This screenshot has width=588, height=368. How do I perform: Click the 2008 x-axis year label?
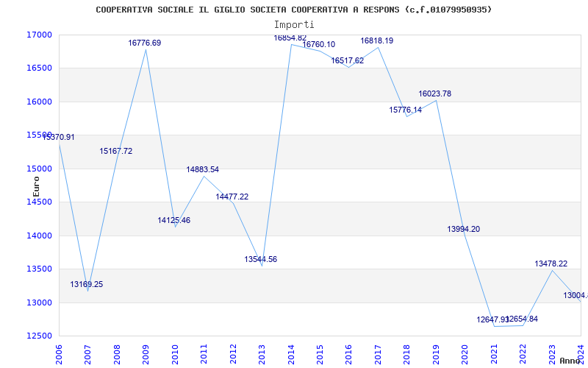click(x=117, y=354)
